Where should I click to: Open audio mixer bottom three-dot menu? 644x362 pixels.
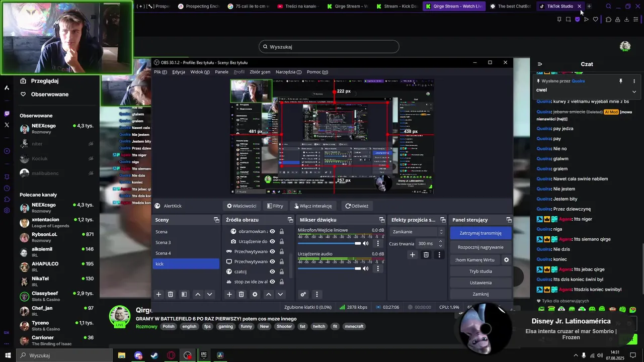coord(316,294)
